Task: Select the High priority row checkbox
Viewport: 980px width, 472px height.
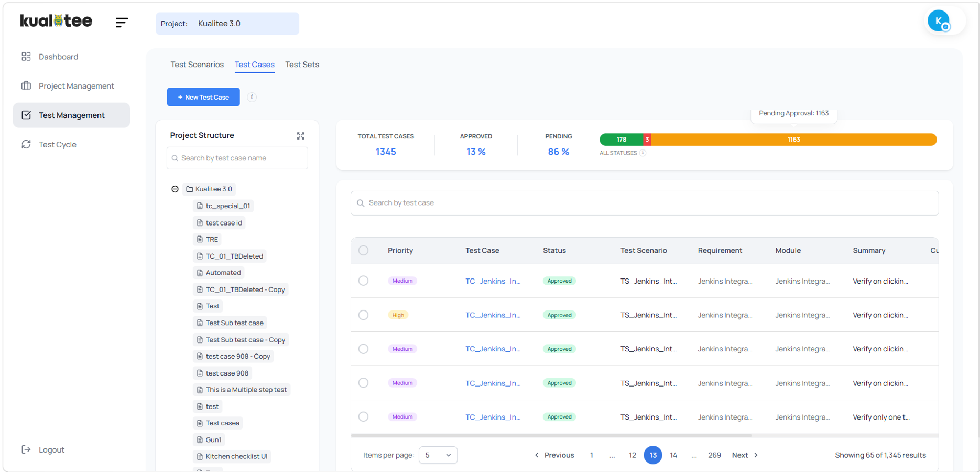Action: (363, 315)
